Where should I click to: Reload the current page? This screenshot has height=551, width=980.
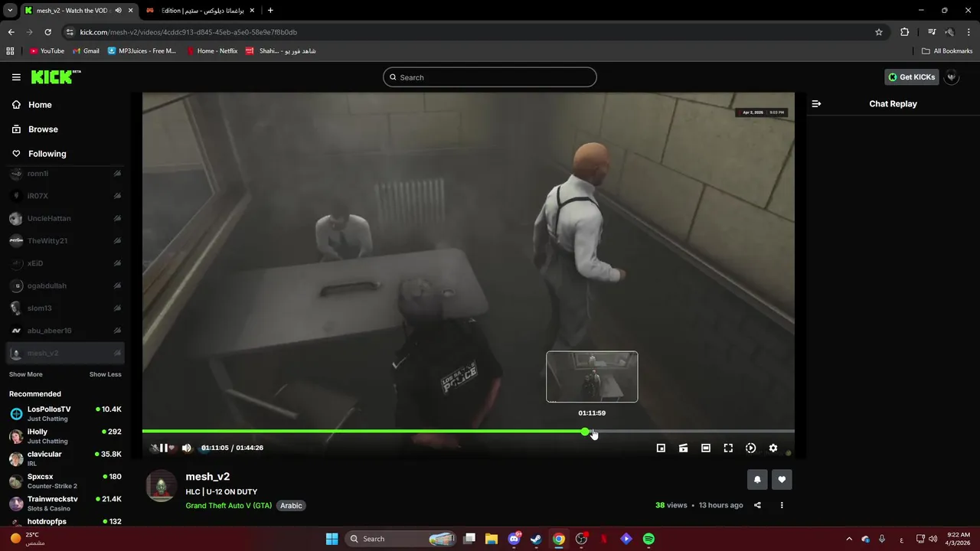(47, 32)
